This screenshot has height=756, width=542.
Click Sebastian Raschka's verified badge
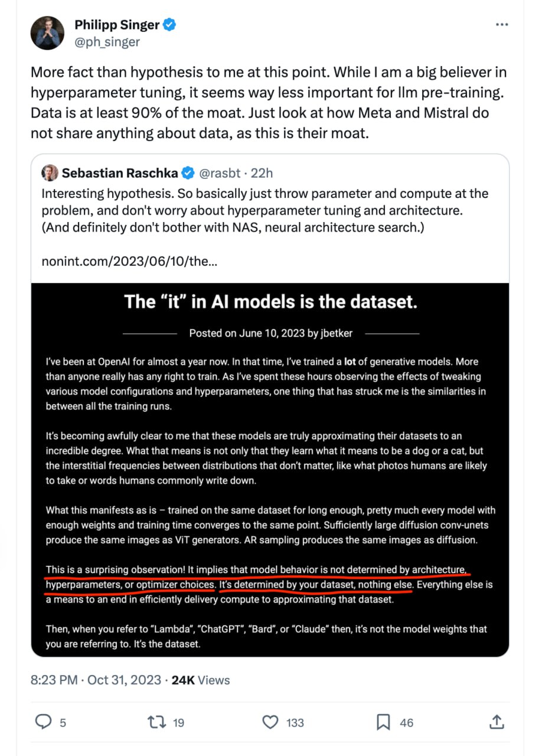click(x=188, y=173)
